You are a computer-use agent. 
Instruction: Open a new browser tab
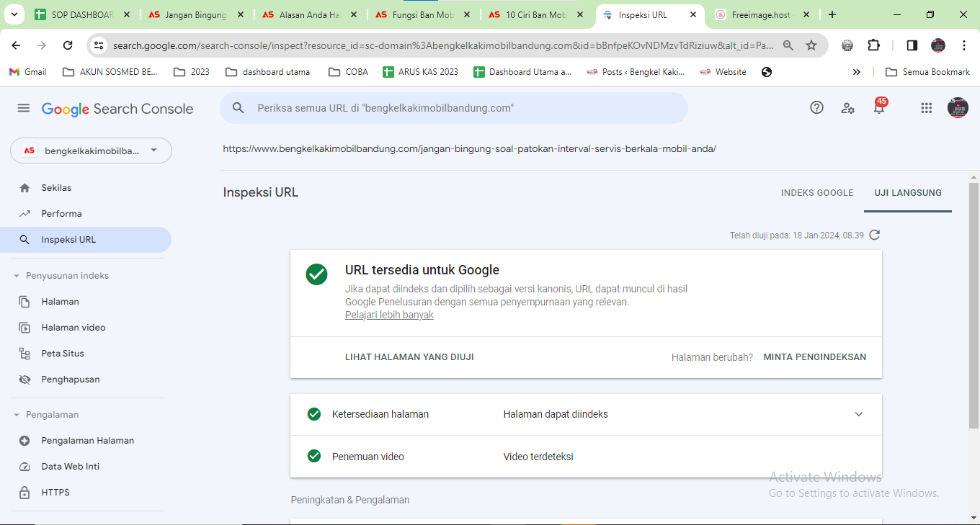pos(832,14)
